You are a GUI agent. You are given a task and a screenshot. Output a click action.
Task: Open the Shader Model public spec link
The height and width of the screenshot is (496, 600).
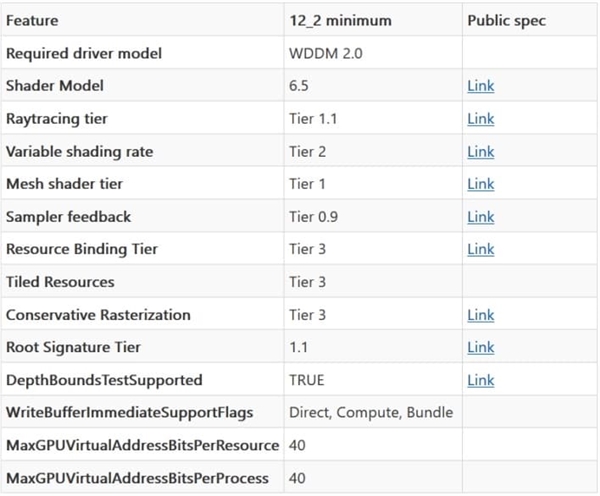[480, 86]
